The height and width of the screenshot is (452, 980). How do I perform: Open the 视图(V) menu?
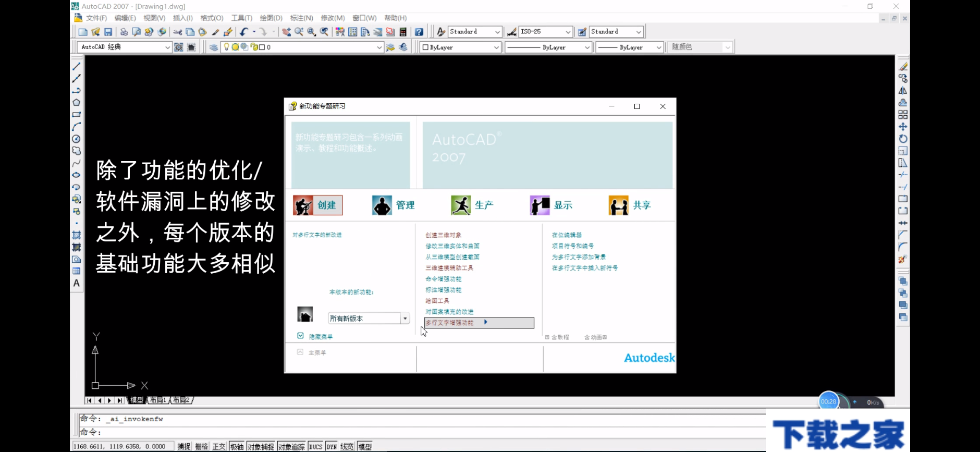pyautogui.click(x=154, y=18)
